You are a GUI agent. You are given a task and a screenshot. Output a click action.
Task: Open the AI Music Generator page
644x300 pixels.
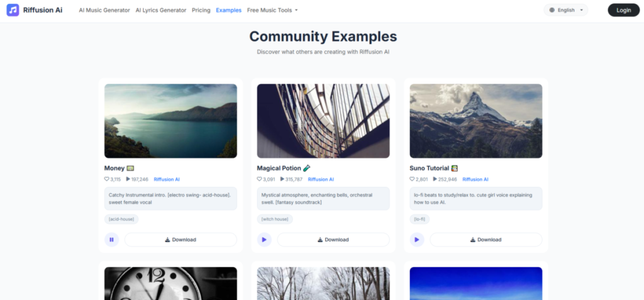(104, 10)
